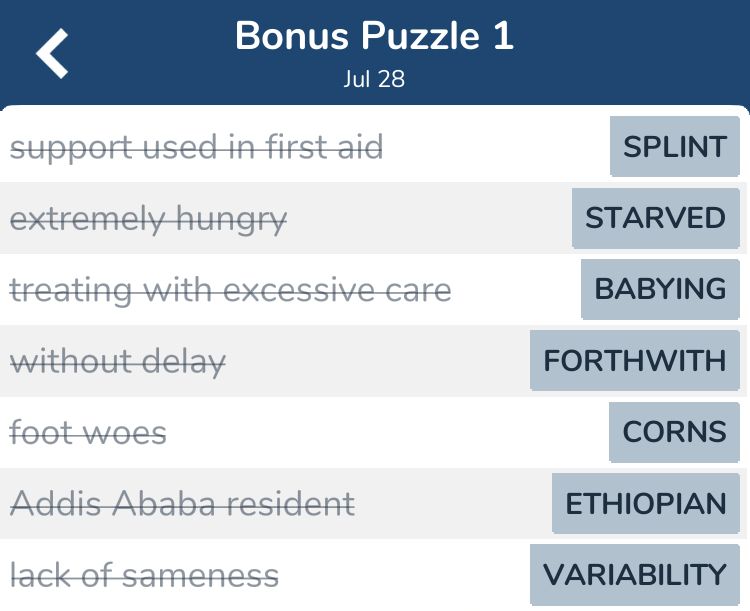Image resolution: width=750 pixels, height=611 pixels.
Task: Tap the 'Jul 28' date label
Action: tap(374, 79)
